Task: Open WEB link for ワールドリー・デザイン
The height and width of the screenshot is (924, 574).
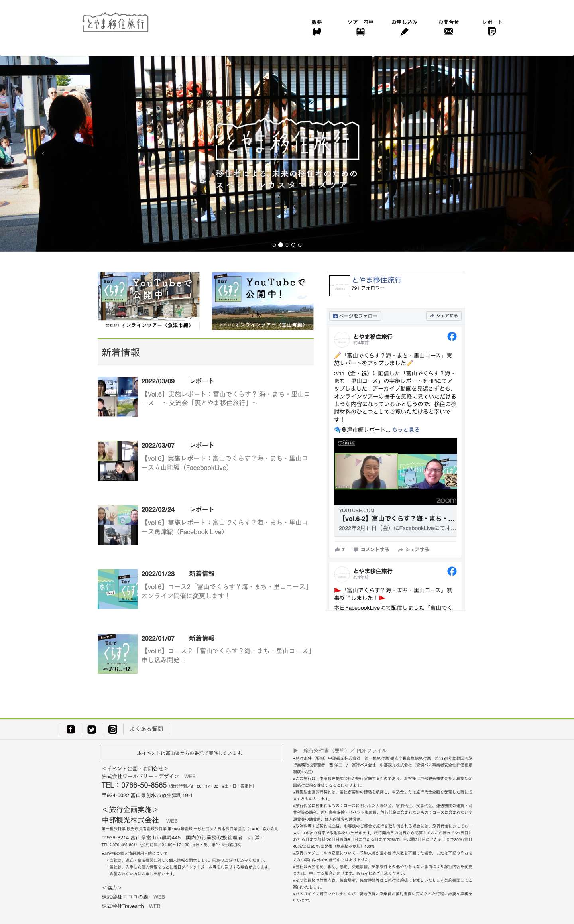Action: point(190,776)
